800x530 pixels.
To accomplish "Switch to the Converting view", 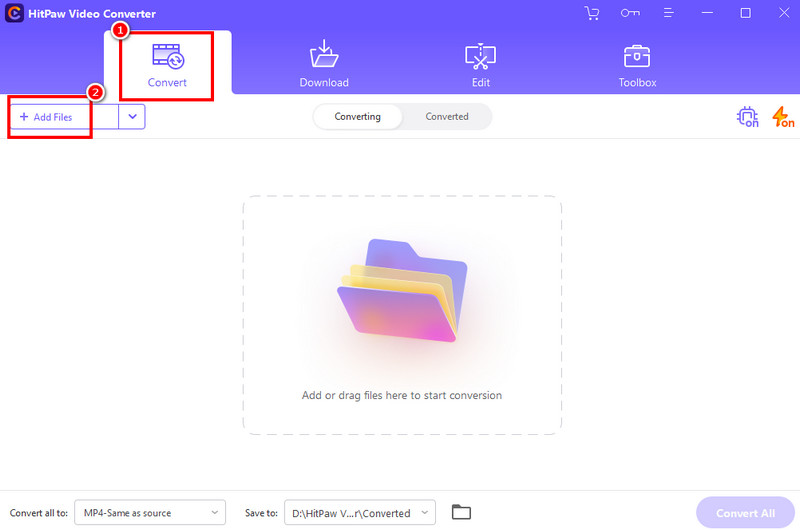I will tap(357, 117).
